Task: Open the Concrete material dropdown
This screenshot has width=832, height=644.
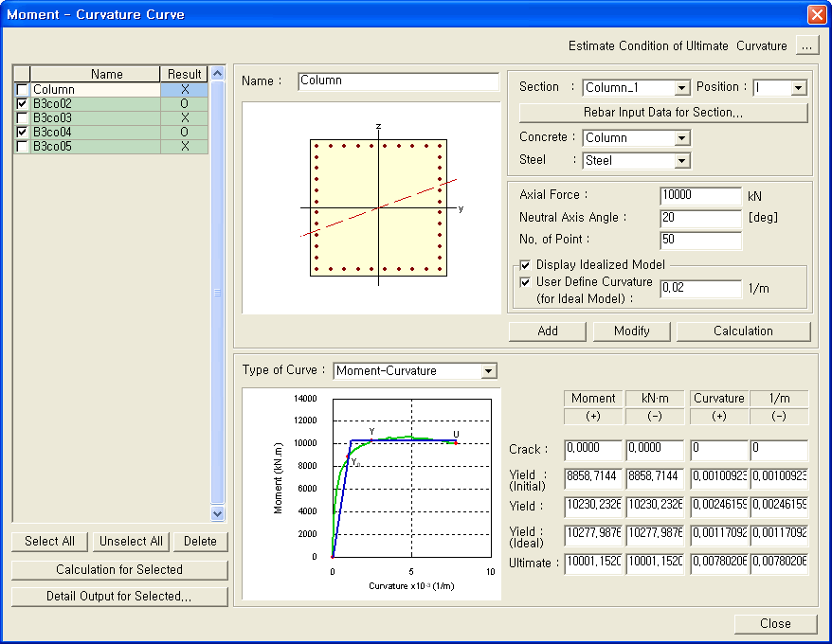Action: coord(682,138)
